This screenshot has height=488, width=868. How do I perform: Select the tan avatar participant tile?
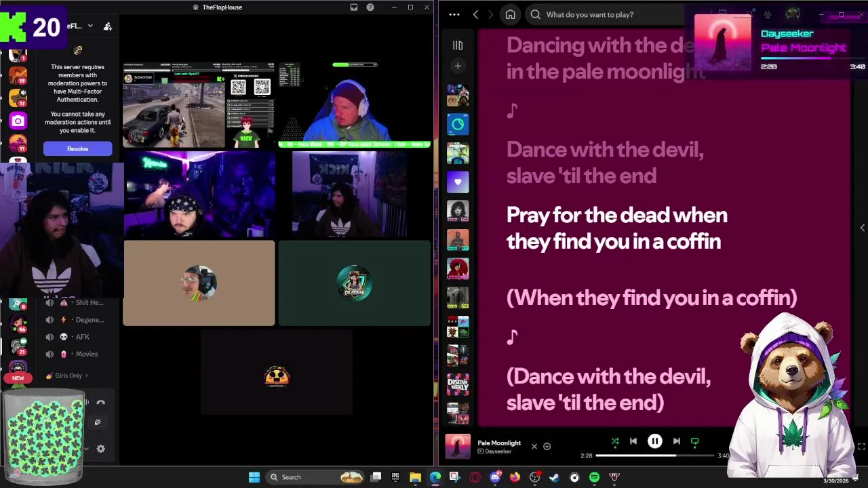pyautogui.click(x=199, y=283)
